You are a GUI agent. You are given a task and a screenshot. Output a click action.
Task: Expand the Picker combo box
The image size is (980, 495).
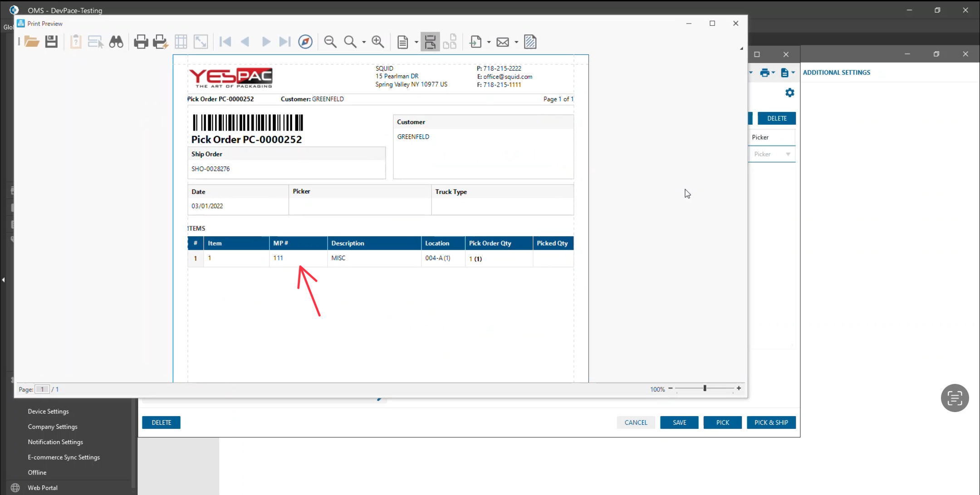[x=788, y=155]
